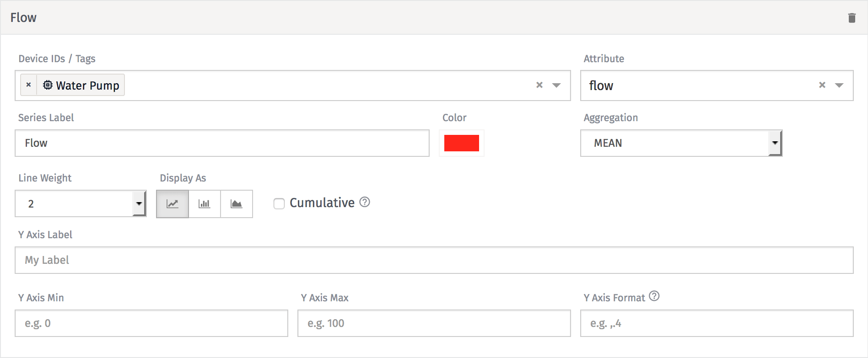Click the Y Axis Max field
Image resolution: width=868 pixels, height=358 pixels.
coord(434,323)
